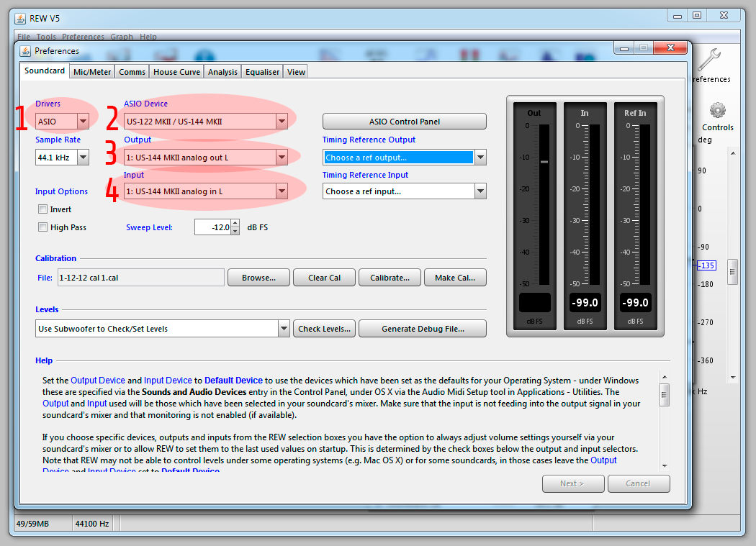
Task: Click the Output Device help link
Action: (98, 381)
